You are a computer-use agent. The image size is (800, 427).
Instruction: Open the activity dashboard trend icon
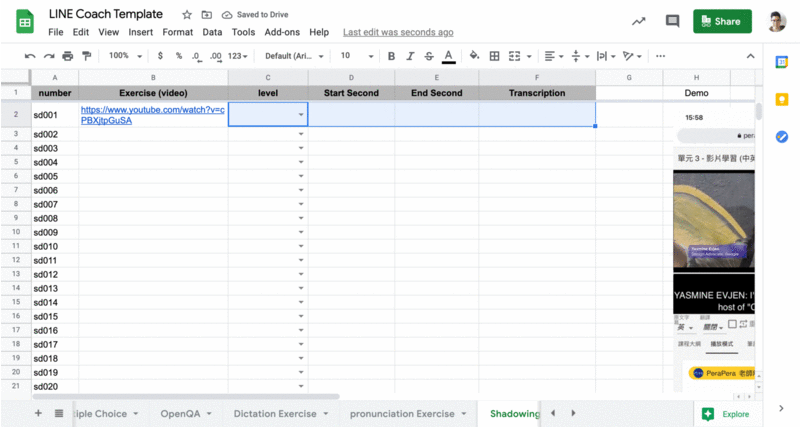pos(638,21)
